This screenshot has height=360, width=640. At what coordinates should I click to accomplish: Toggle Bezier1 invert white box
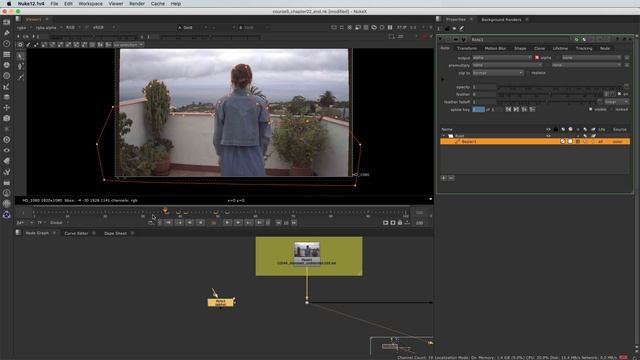pyautogui.click(x=570, y=141)
